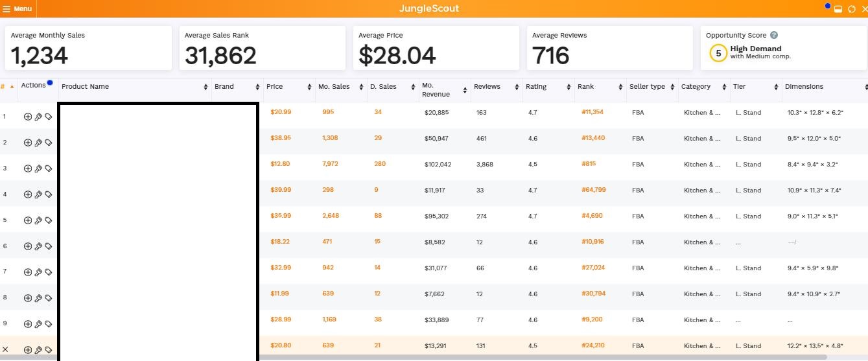Click the Rank #815 link in row 3

[x=588, y=164]
